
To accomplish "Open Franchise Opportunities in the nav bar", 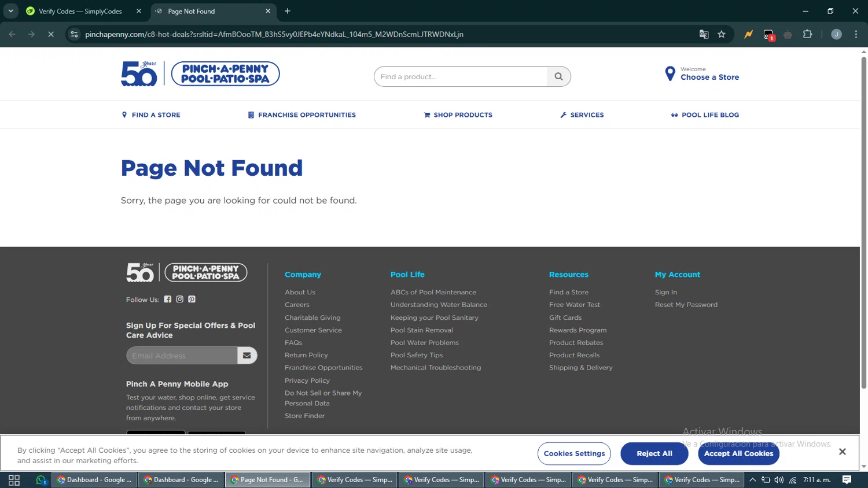I will pyautogui.click(x=301, y=115).
